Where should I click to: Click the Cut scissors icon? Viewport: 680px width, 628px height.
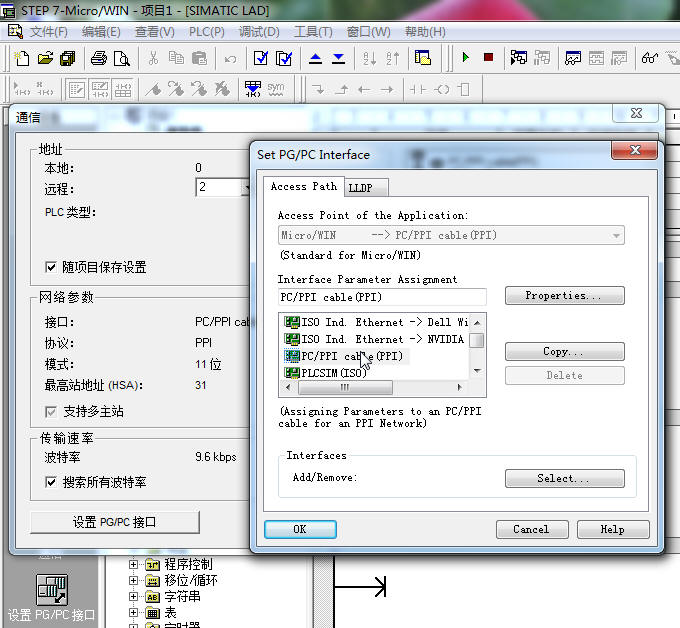click(x=153, y=58)
